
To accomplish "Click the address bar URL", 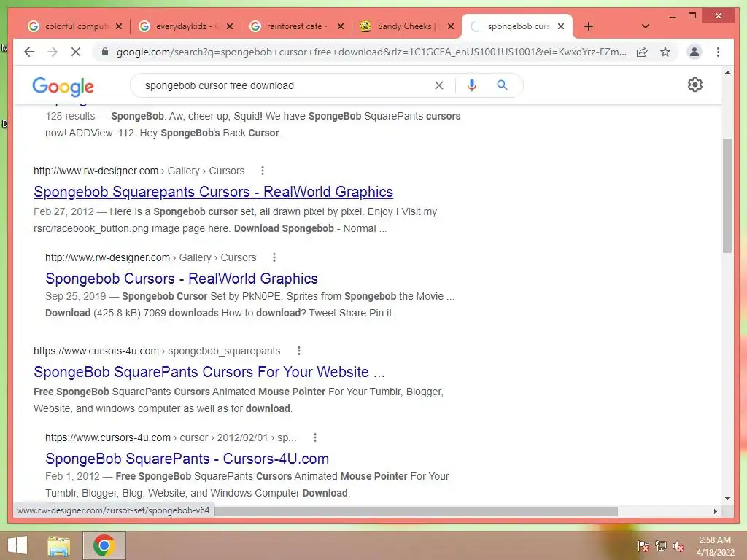I will coord(371,52).
